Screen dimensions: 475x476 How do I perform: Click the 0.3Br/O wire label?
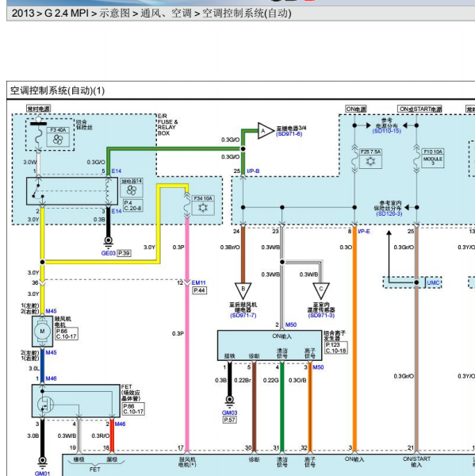coord(230,248)
